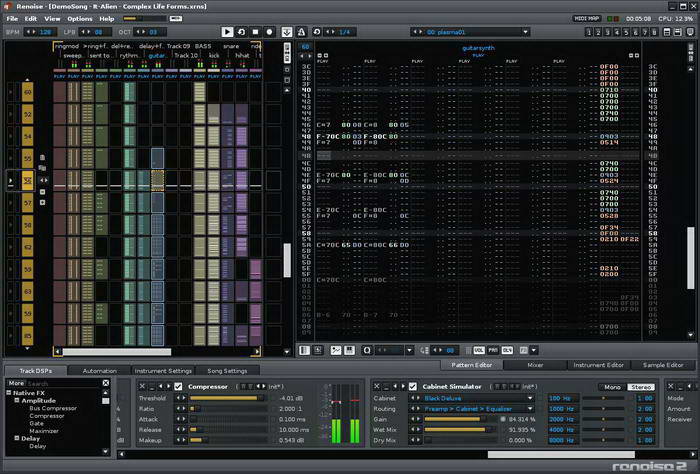Open the Routing dropdown in Cabinet Simulator

coord(480,408)
